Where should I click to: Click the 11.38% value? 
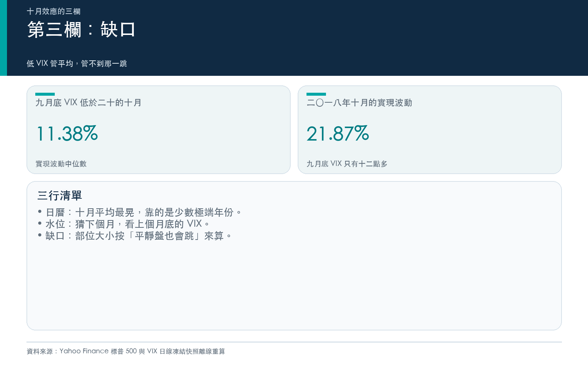click(67, 134)
